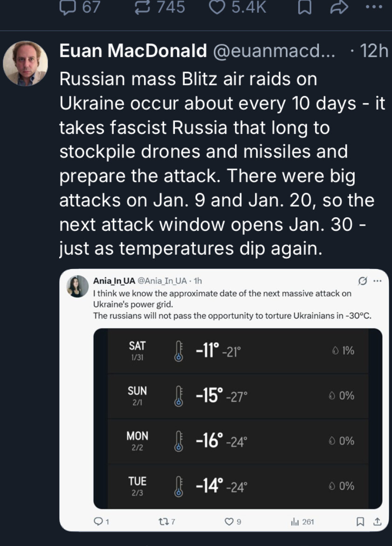This screenshot has height=546, width=392.
Task: Open the quoted post's three-dot menu
Action: (378, 281)
